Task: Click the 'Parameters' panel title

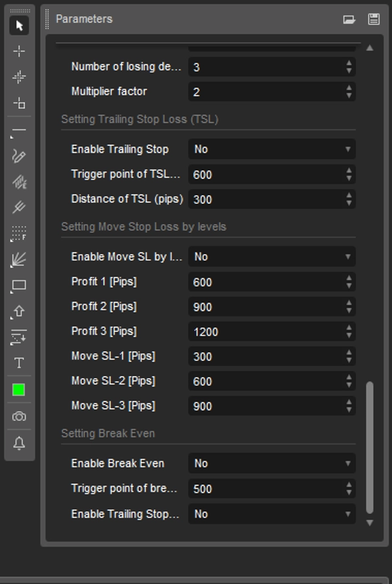Action: pyautogui.click(x=84, y=19)
